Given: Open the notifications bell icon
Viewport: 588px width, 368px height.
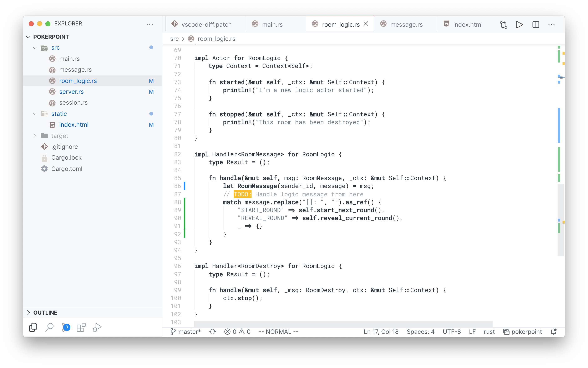Looking at the screenshot, I should [554, 332].
